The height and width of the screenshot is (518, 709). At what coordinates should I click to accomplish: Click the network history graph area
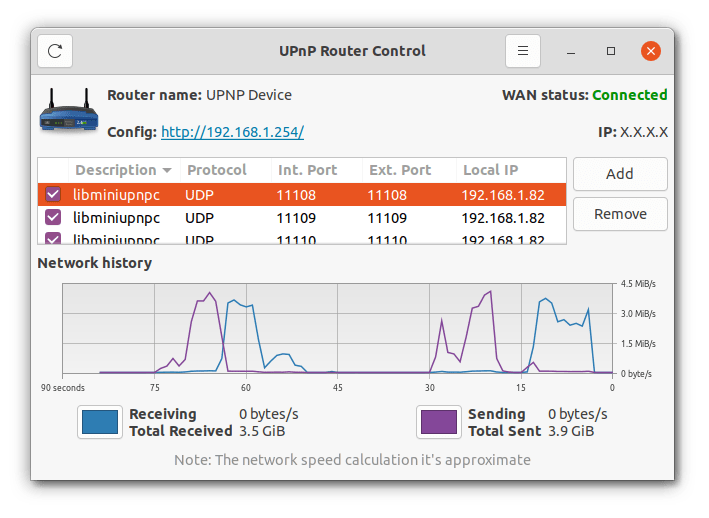tap(337, 329)
